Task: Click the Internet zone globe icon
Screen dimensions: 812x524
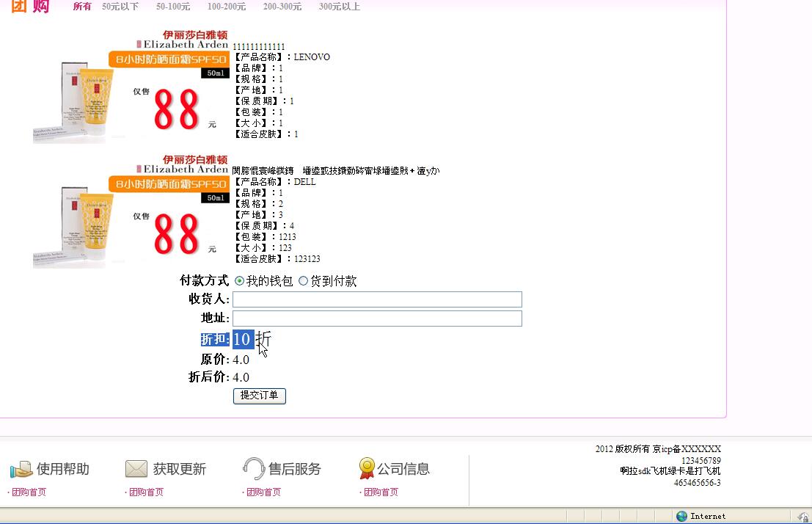Action: [681, 516]
